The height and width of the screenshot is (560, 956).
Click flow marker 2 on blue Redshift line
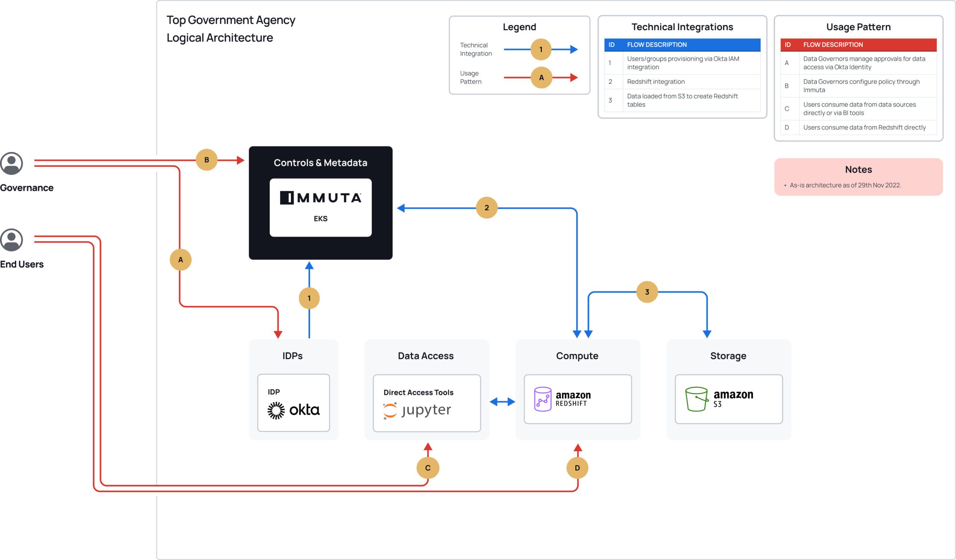[x=487, y=208]
